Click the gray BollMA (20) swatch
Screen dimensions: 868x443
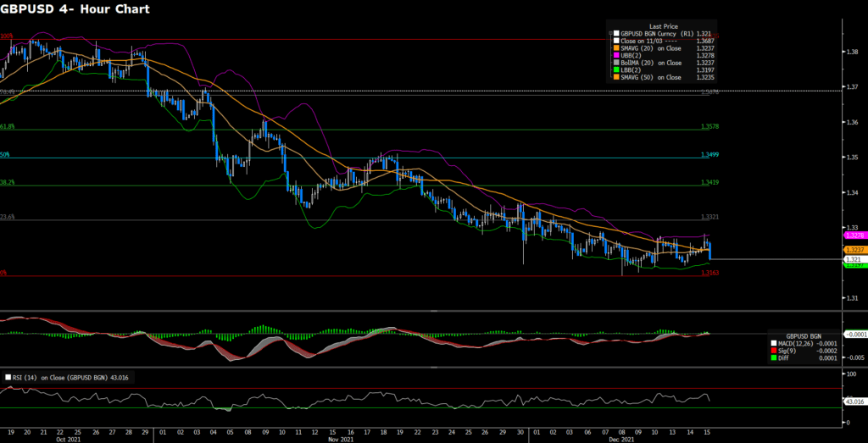coord(616,63)
